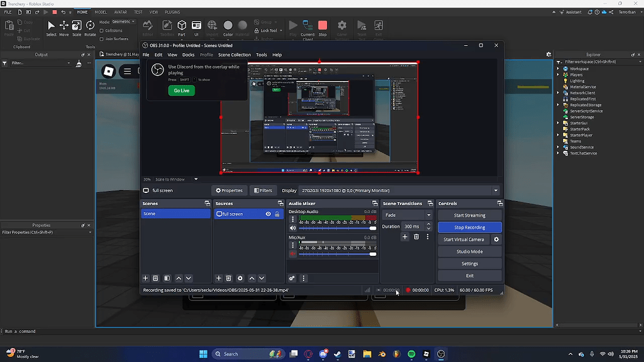Click the Windows Start button

pos(203,354)
